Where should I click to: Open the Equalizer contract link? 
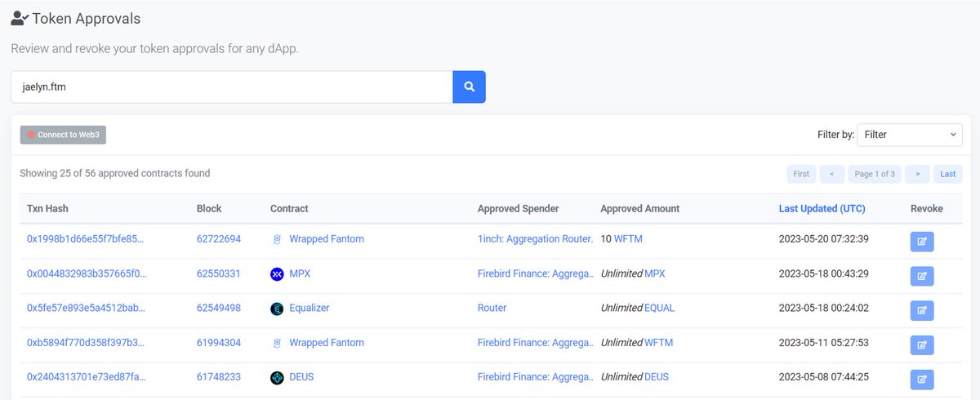[310, 308]
